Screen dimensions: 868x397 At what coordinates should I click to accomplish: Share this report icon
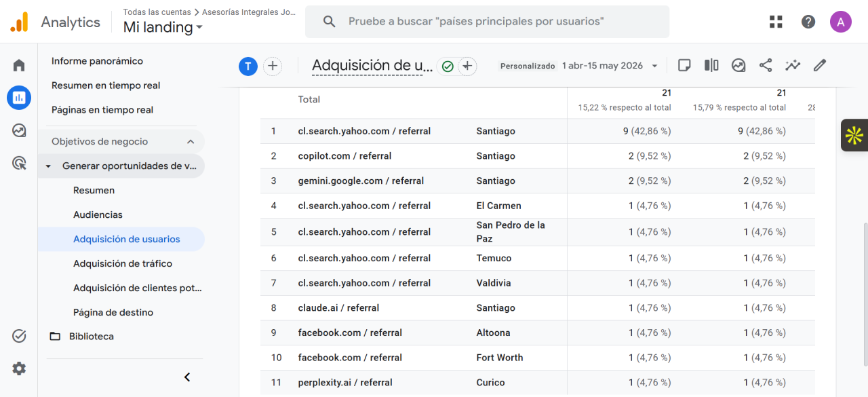(x=766, y=65)
